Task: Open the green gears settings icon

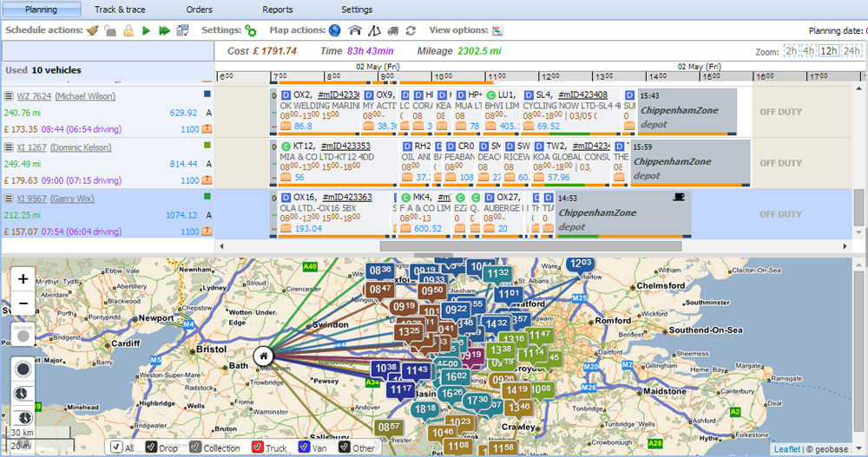Action: tap(250, 30)
